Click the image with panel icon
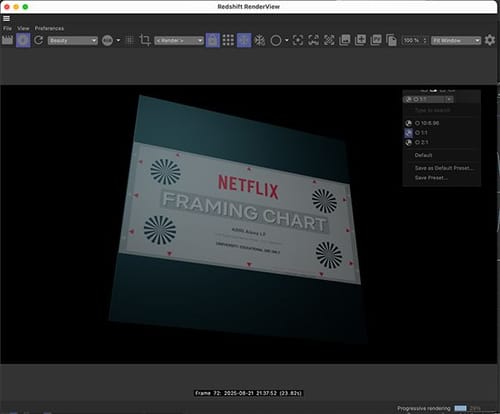500x414 pixels. click(x=376, y=40)
